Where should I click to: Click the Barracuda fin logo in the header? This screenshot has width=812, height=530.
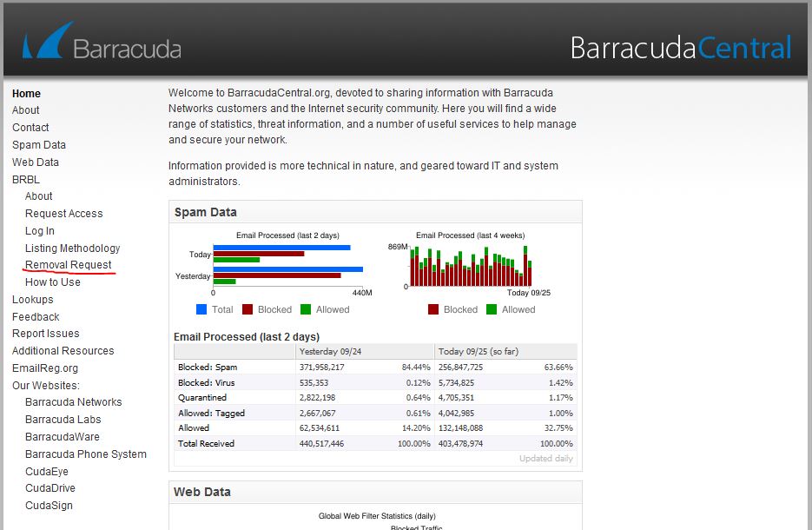(x=48, y=40)
